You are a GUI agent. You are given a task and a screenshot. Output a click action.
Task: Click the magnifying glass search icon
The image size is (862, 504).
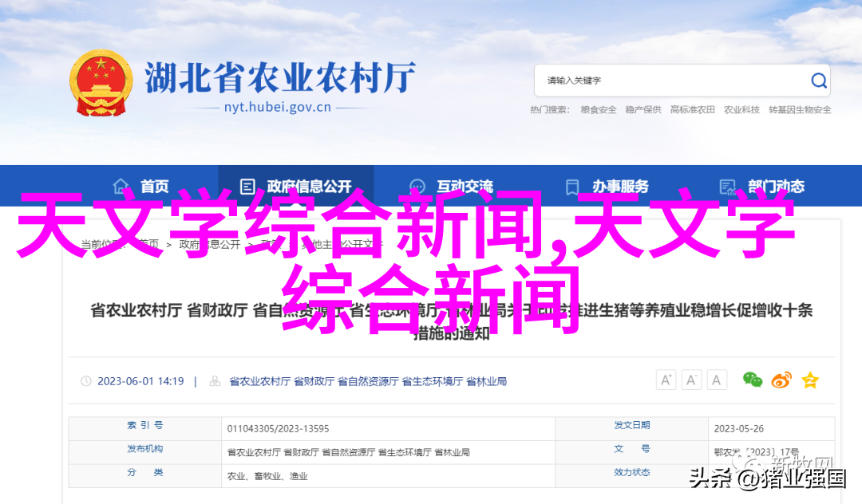pyautogui.click(x=819, y=81)
